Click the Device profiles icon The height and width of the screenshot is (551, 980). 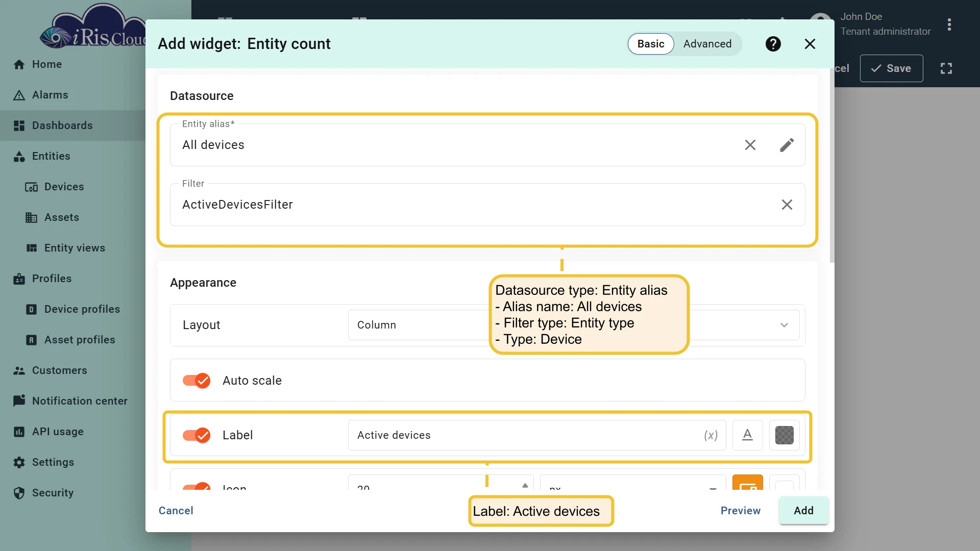[x=32, y=309]
